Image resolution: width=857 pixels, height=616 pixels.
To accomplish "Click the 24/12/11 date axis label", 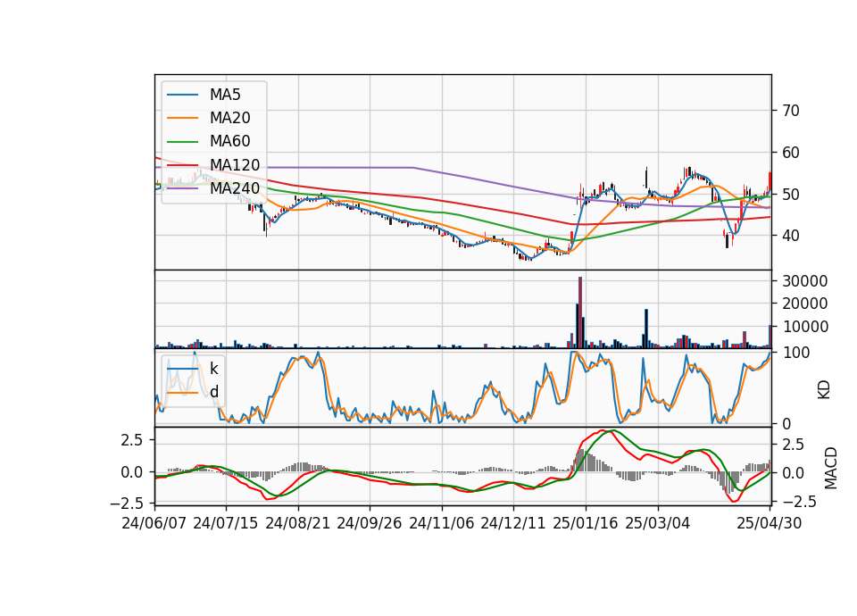I will [512, 523].
